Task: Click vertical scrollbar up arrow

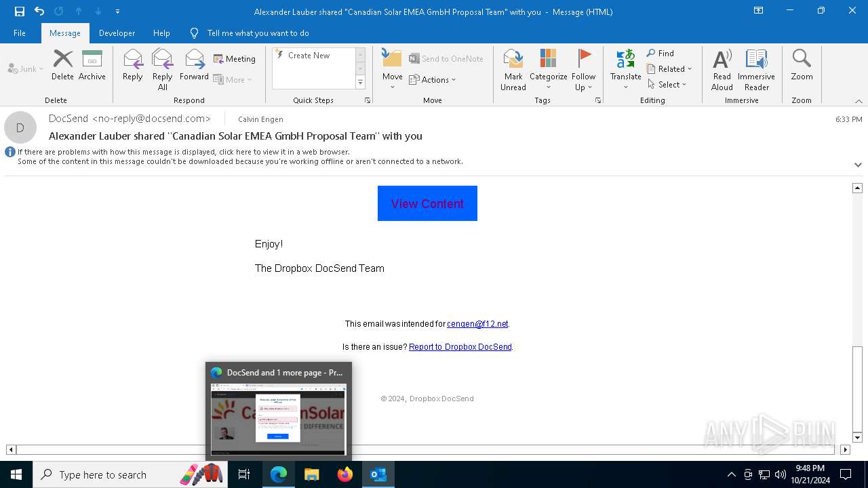Action: click(857, 188)
